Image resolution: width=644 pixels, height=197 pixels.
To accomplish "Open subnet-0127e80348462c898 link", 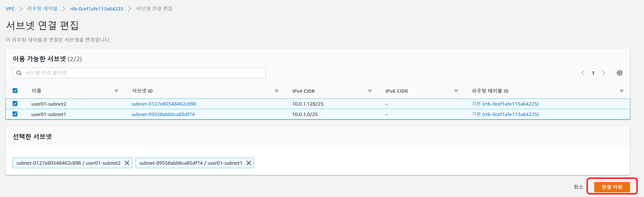I will tap(164, 104).
